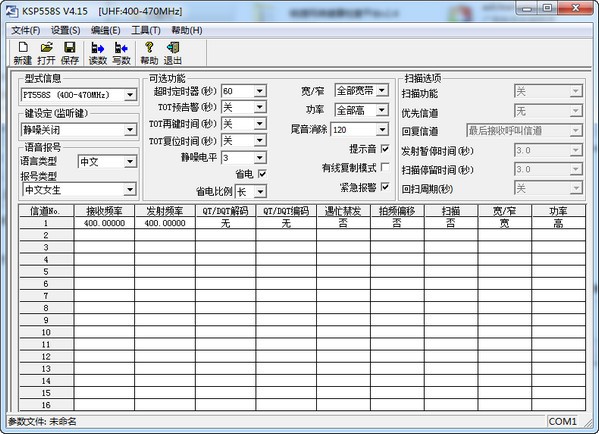Screen dimensions: 599x434
Task: Open help via the 帮助 question icon
Action: [x=149, y=53]
